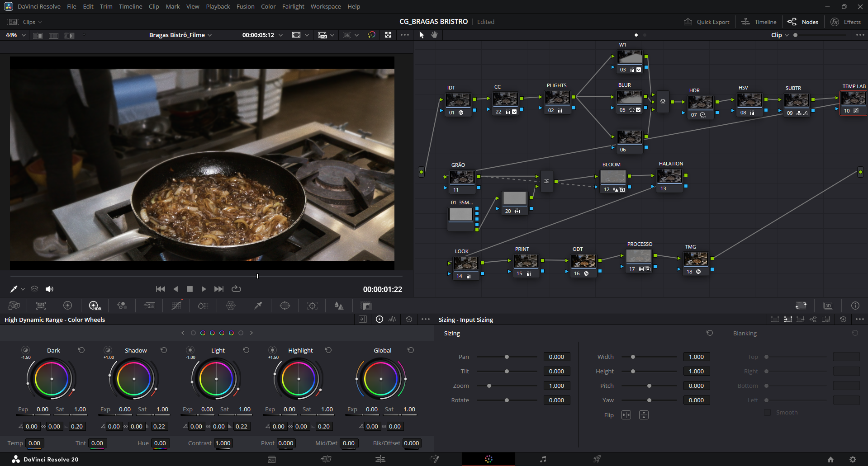The width and height of the screenshot is (868, 466).
Task: Expand the Clips panel options chevron
Action: (40, 22)
